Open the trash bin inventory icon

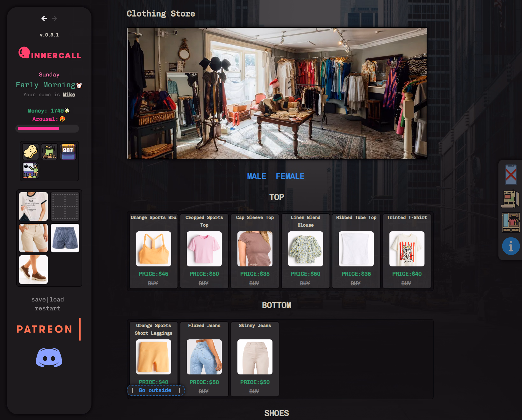(x=49, y=151)
